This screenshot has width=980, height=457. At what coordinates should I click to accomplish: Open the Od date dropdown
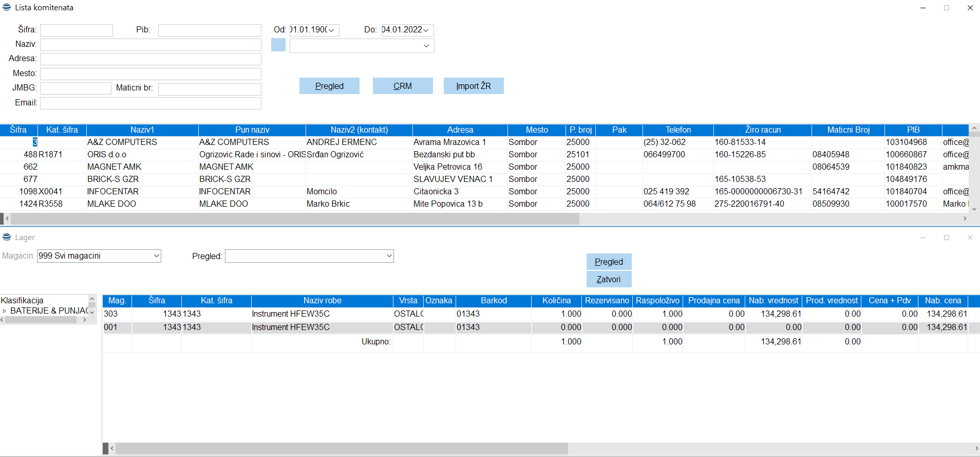coord(332,30)
